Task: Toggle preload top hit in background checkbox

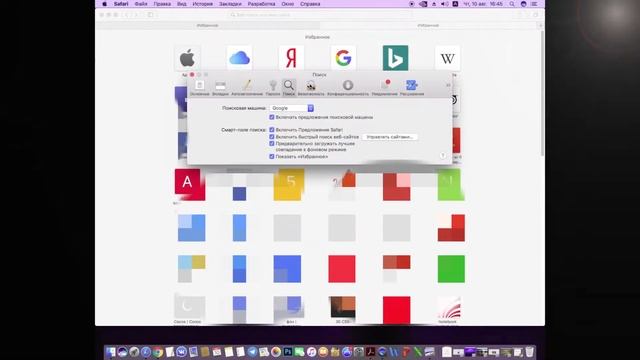Action: coord(272,144)
